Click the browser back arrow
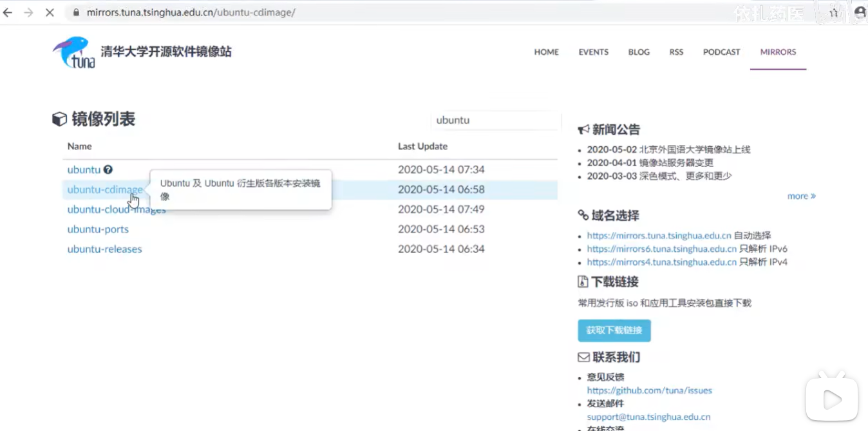 tap(8, 12)
